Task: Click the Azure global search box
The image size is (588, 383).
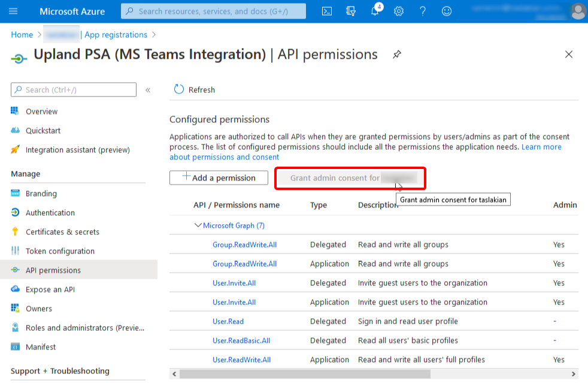Action: point(213,11)
